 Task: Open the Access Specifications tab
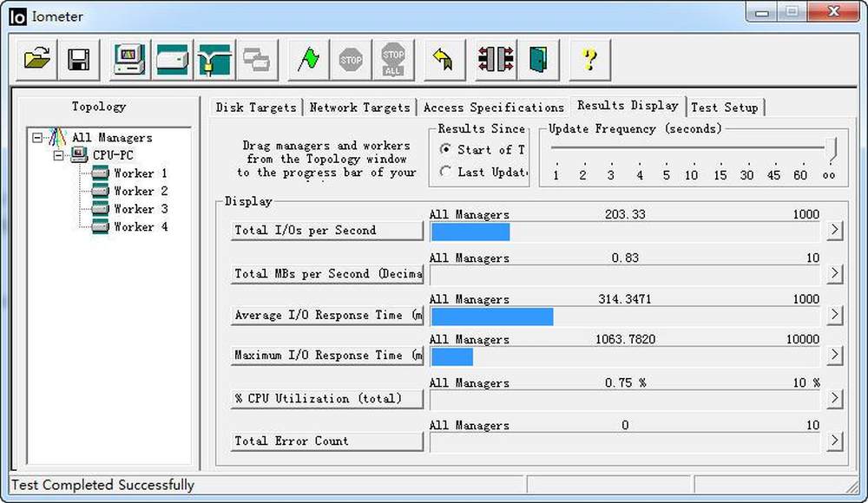[x=493, y=108]
